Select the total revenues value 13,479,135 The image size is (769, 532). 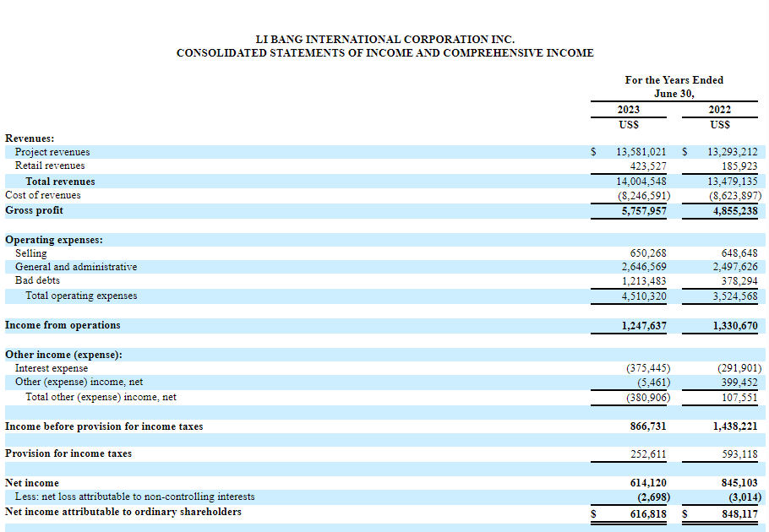(732, 182)
